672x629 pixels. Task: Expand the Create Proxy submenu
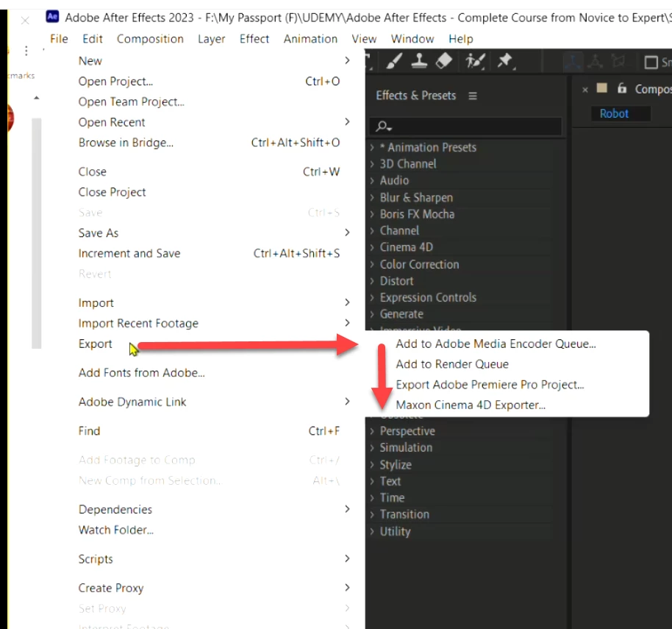point(214,589)
